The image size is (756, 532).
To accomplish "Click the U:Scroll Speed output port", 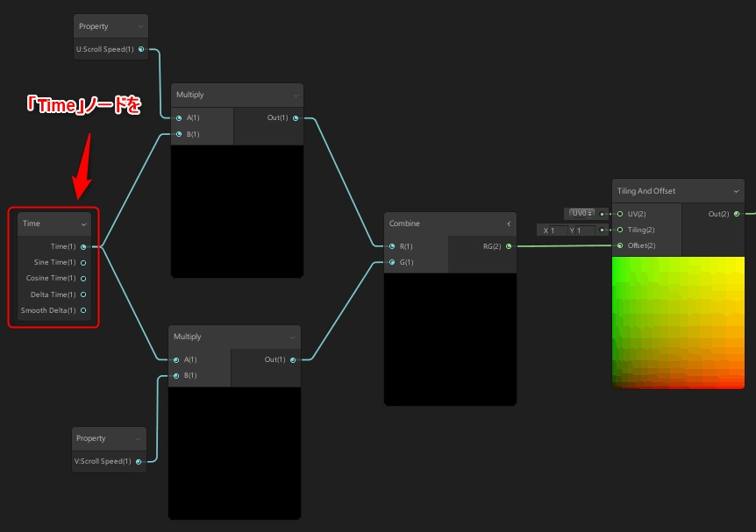I will (x=141, y=49).
